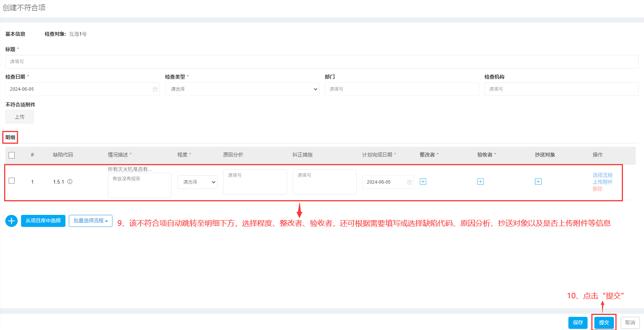Click the 从项目库中选择 button

click(43, 221)
